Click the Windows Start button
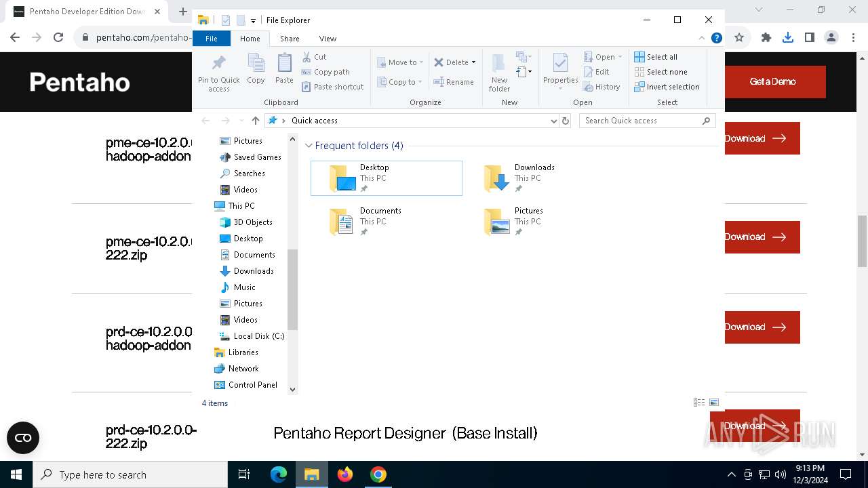 [16, 474]
